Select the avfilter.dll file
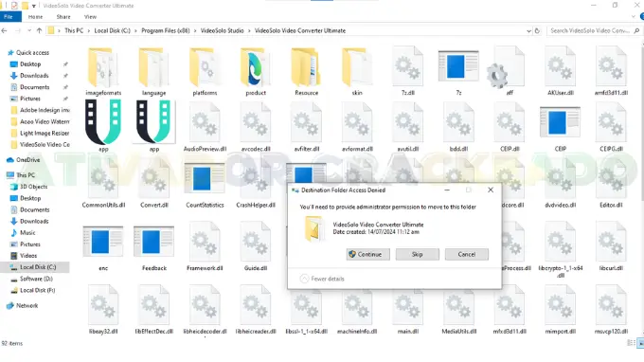Viewport: 644px width, 362px height. pos(307,128)
